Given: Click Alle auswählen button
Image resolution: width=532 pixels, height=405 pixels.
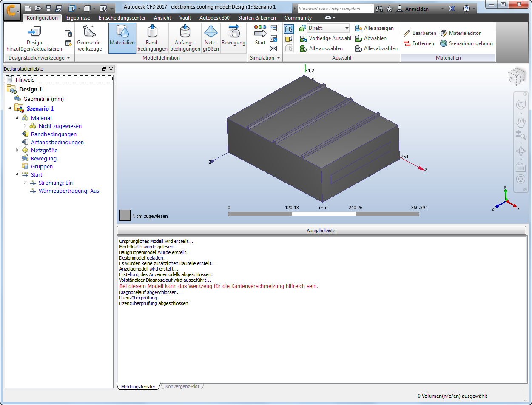Looking at the screenshot, I should coord(321,48).
